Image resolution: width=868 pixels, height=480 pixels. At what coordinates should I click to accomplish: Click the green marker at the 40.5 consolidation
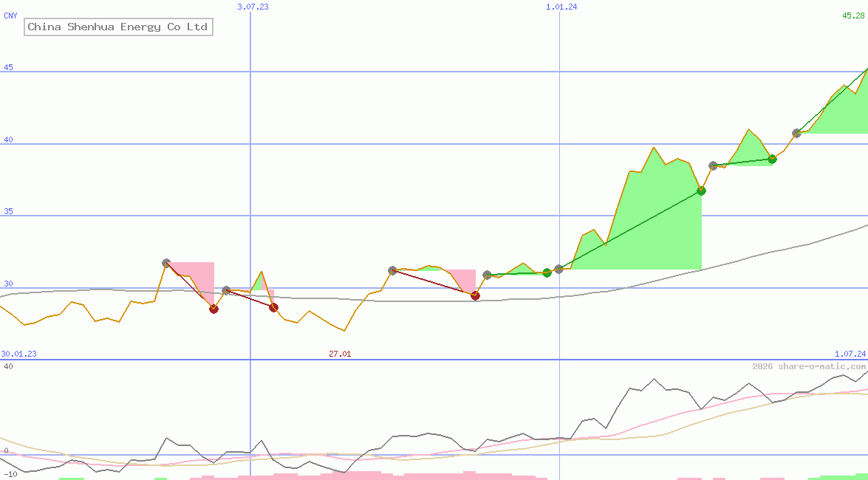773,159
